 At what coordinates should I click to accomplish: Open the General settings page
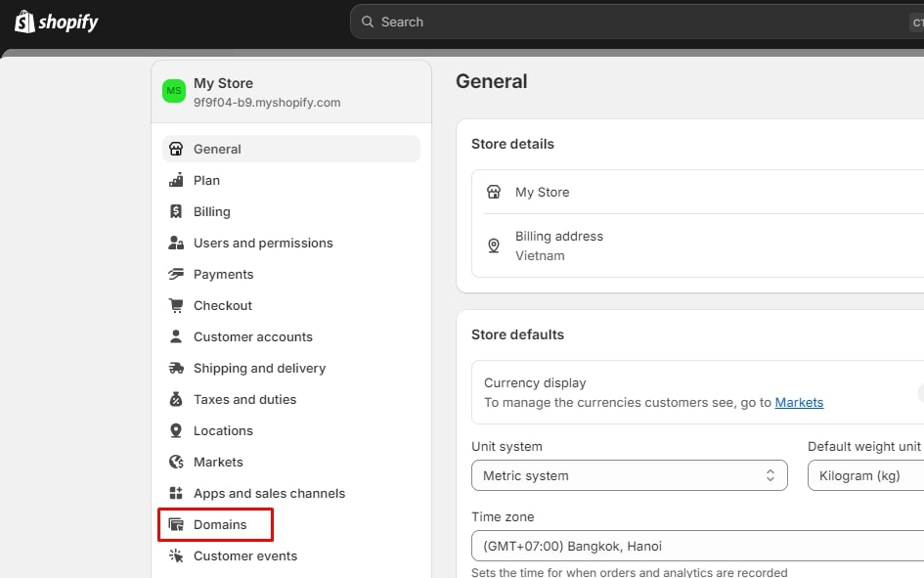tap(291, 149)
